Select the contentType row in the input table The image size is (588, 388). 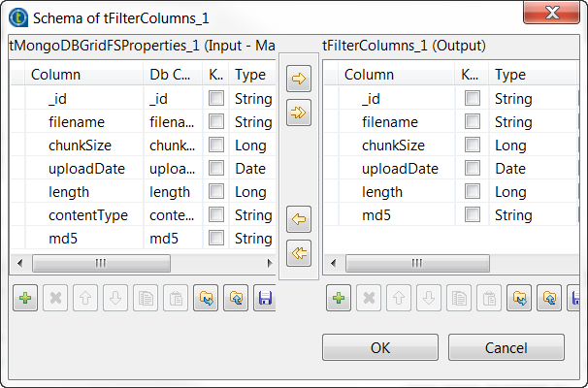point(87,215)
